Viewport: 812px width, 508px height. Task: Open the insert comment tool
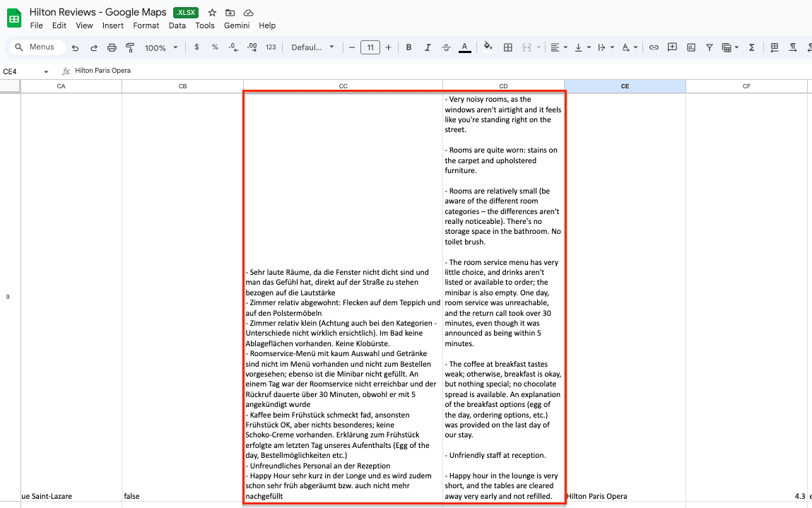(672, 47)
